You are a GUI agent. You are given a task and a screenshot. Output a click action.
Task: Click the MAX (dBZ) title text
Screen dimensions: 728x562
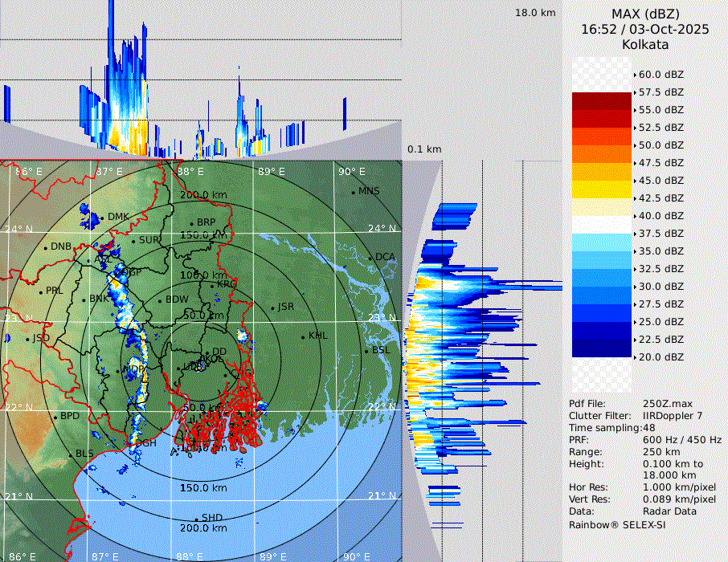coord(645,14)
